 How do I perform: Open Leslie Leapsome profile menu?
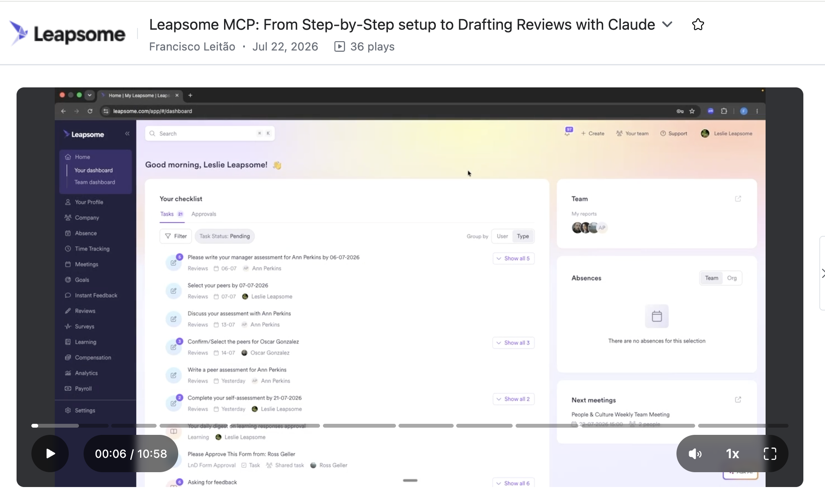(727, 134)
